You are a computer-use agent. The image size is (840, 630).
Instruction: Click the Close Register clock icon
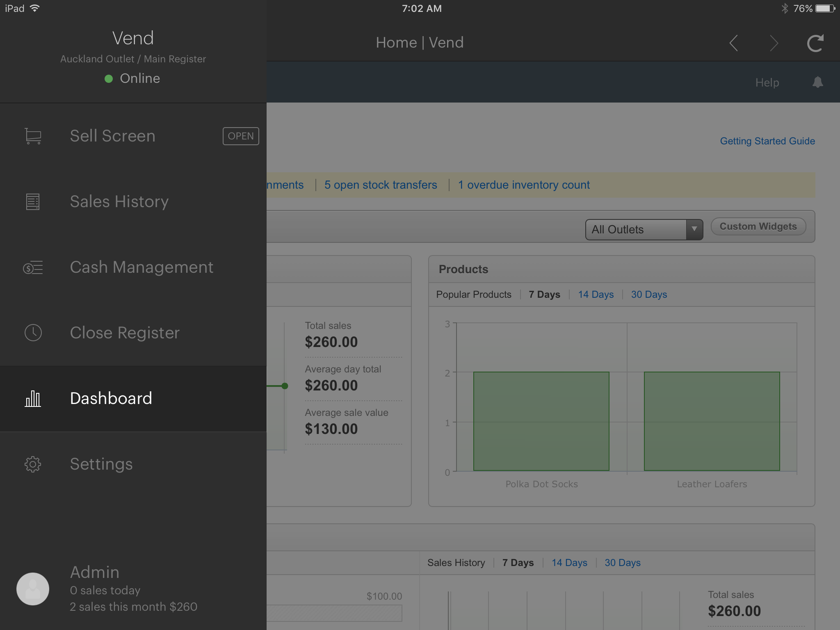pos(33,333)
